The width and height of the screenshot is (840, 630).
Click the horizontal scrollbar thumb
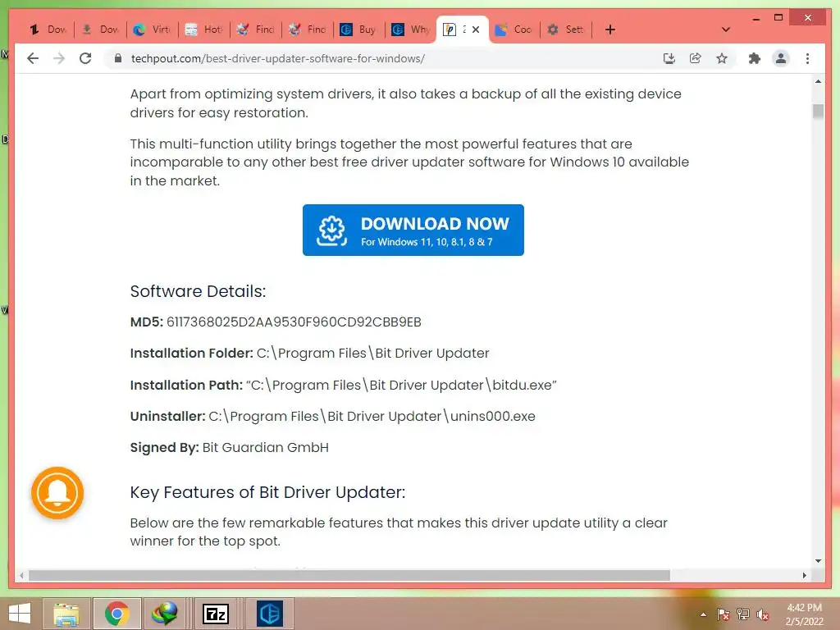click(x=349, y=575)
